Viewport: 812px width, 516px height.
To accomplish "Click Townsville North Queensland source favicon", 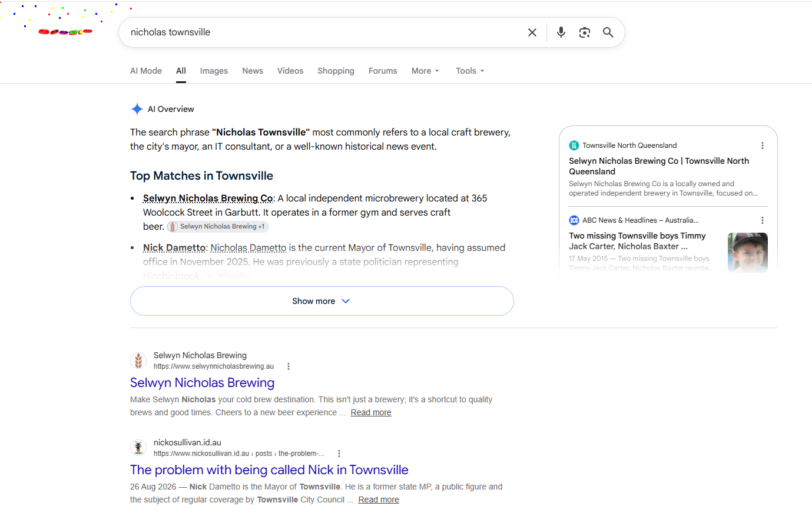I will (574, 145).
